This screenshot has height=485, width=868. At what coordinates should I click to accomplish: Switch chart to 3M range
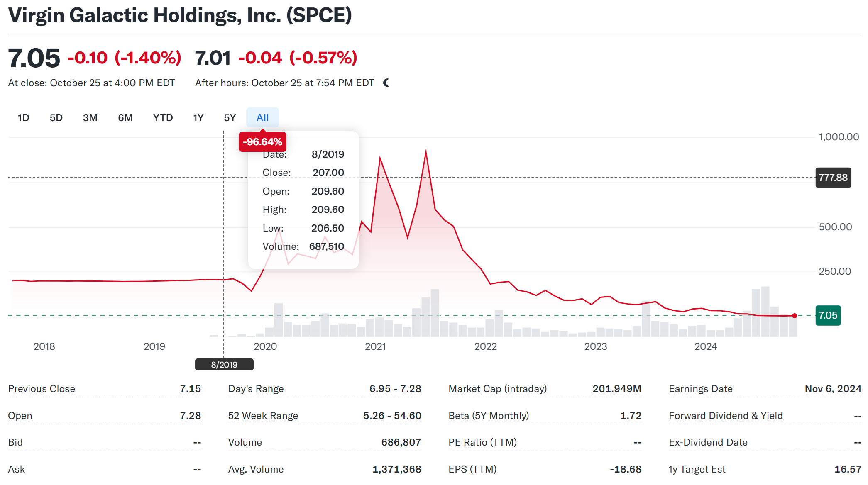[x=90, y=118]
